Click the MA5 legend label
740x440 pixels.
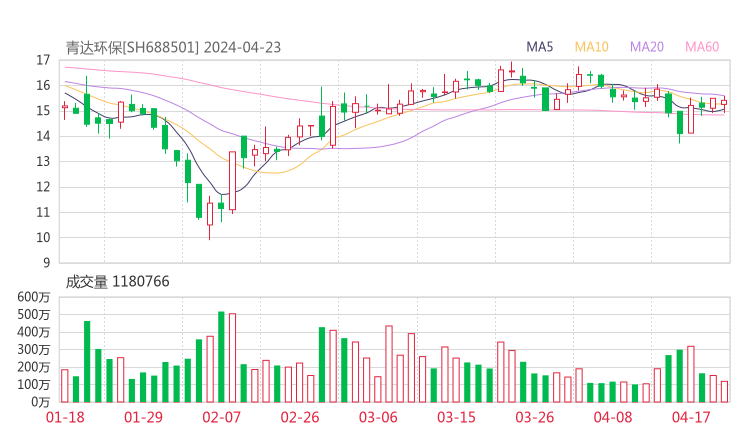539,47
